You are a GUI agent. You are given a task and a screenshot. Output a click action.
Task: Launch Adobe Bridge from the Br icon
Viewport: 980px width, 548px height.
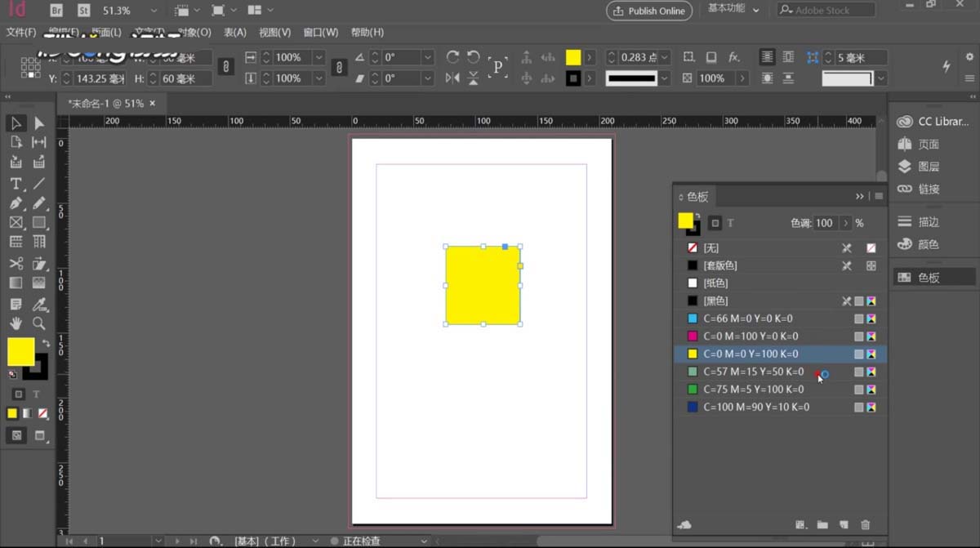[56, 11]
